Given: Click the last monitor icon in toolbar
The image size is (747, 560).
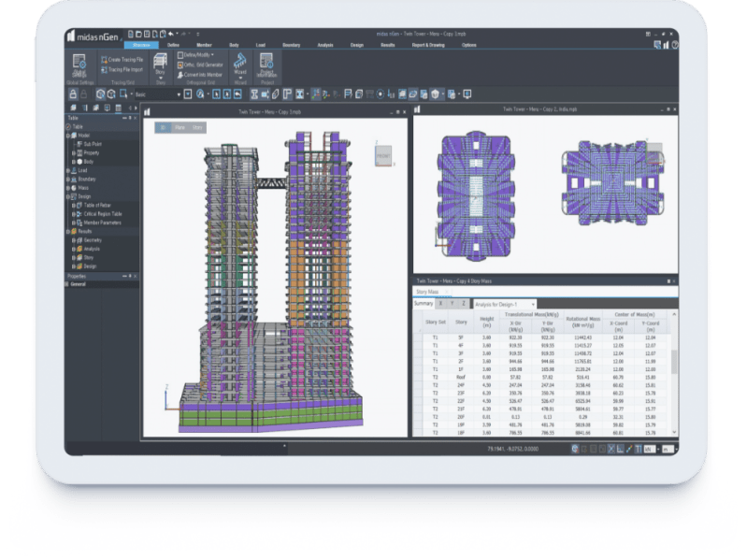Looking at the screenshot, I should pyautogui.click(x=467, y=94).
